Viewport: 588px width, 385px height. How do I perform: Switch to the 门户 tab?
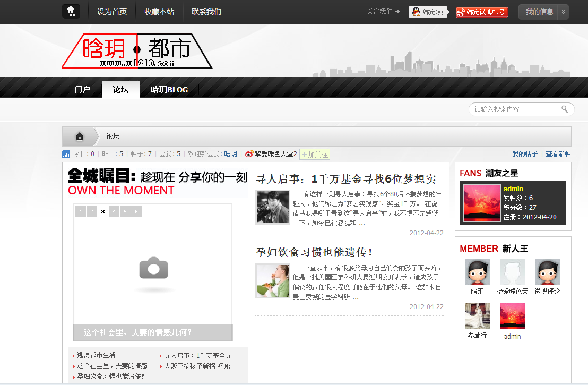[x=82, y=89]
